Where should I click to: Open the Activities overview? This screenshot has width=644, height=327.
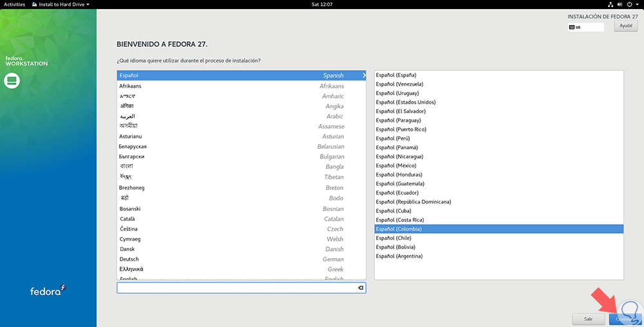tap(14, 4)
